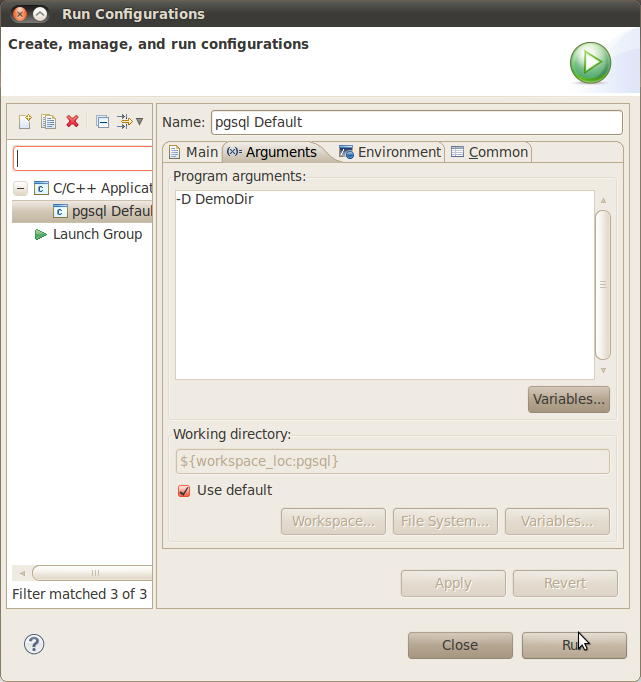Click the Collapse All icon

tap(102, 121)
